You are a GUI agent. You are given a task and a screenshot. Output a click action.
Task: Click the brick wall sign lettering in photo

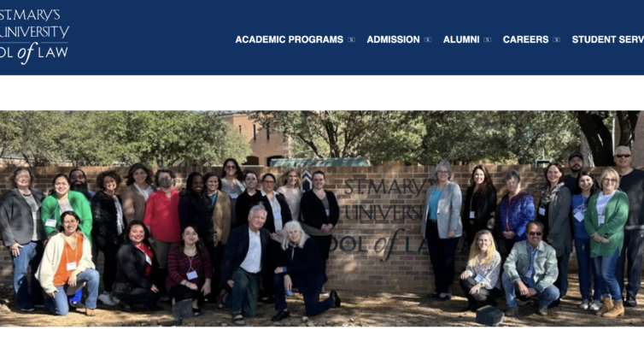[382, 220]
